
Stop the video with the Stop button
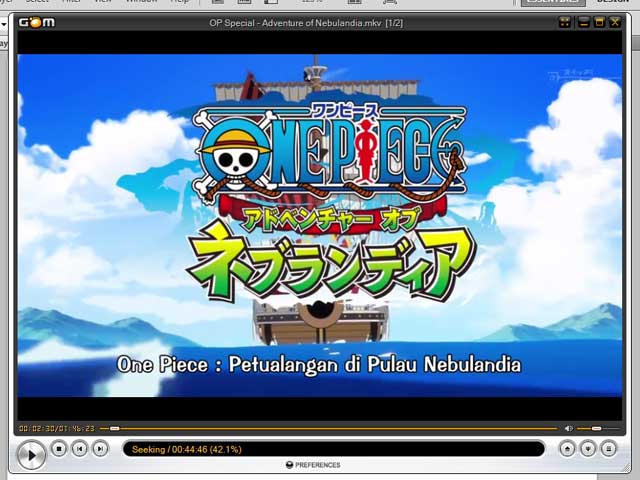point(59,449)
